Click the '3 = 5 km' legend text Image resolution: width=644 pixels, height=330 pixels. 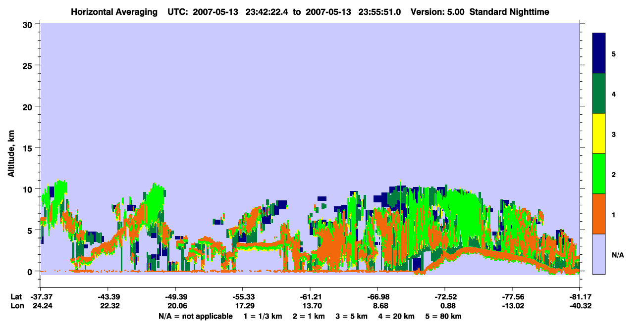pyautogui.click(x=351, y=316)
